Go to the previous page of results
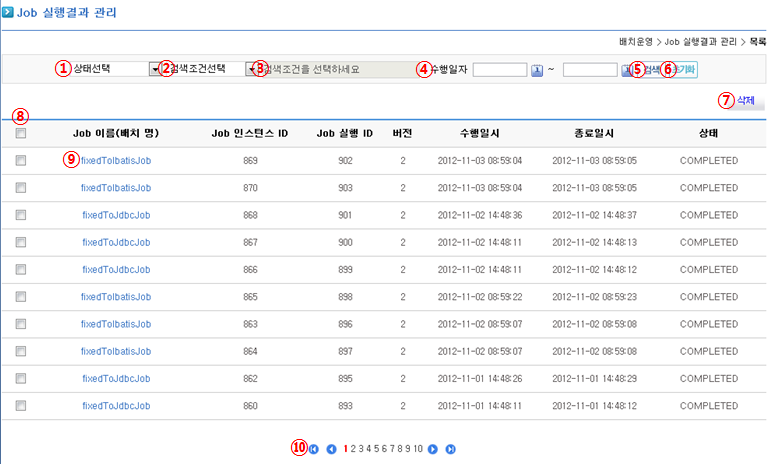 coord(331,449)
